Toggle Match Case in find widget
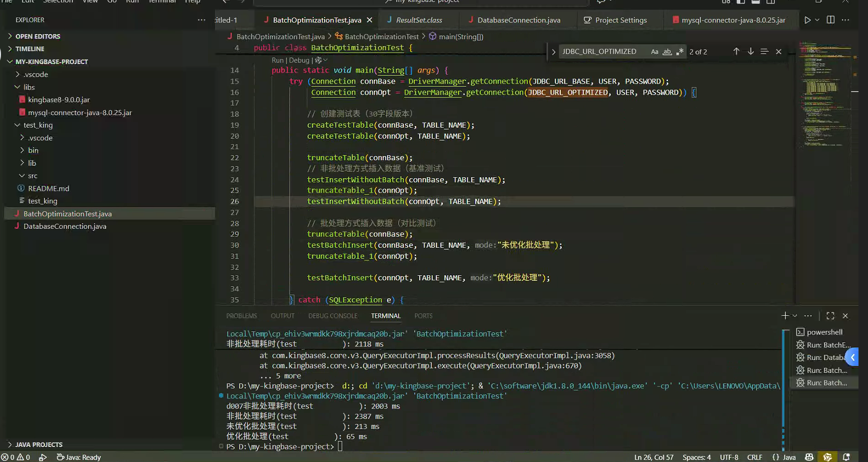The height and width of the screenshot is (462, 868). pyautogui.click(x=654, y=52)
